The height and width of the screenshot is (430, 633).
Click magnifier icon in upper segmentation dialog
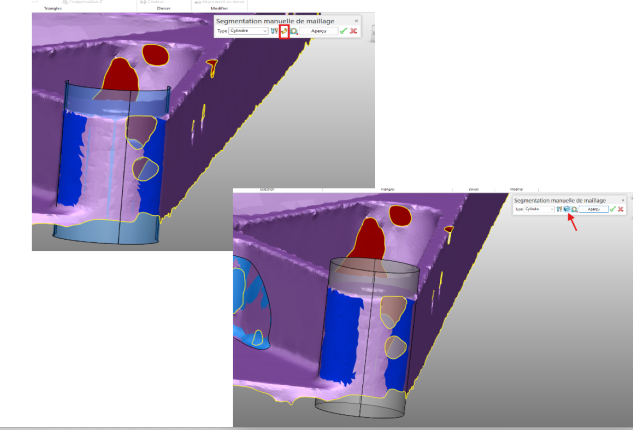294,31
